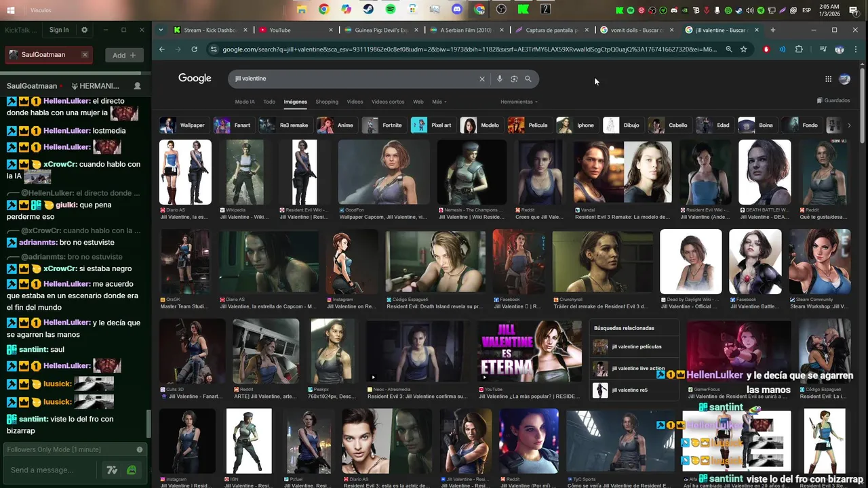Filter images by Re3 remake chip
Image resolution: width=868 pixels, height=488 pixels.
click(285, 125)
